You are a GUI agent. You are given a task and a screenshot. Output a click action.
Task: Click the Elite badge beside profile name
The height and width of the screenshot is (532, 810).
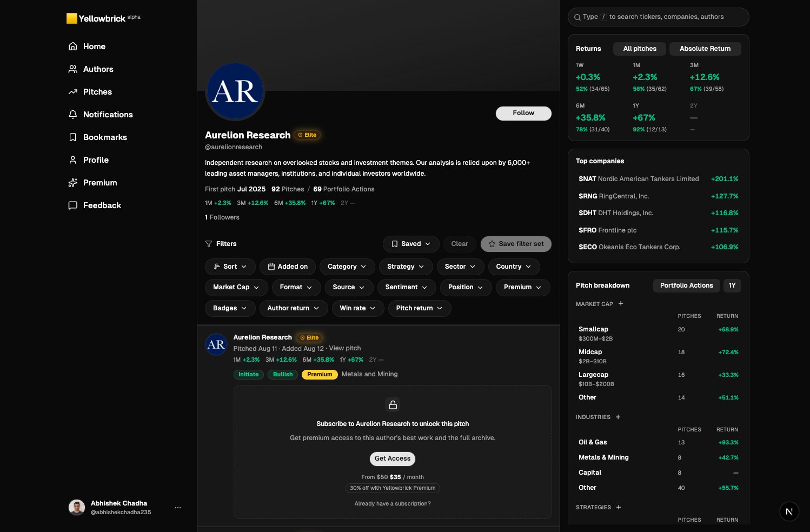(307, 135)
